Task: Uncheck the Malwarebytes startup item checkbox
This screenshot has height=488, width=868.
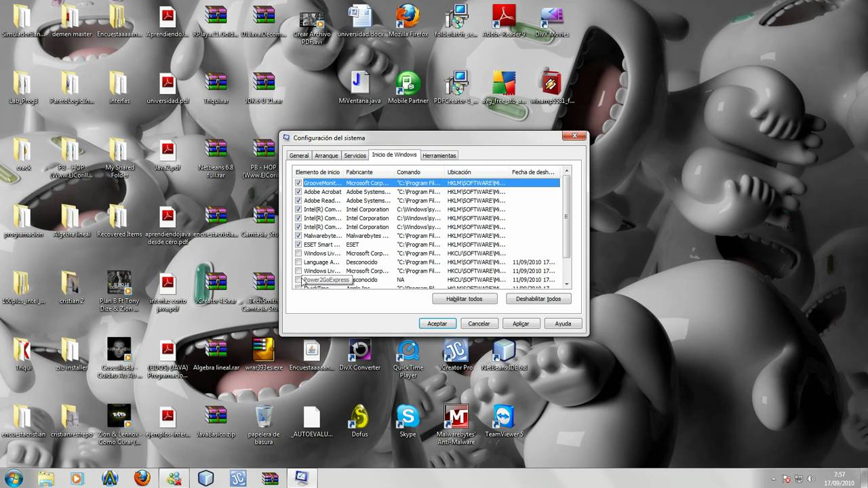Action: pyautogui.click(x=298, y=236)
